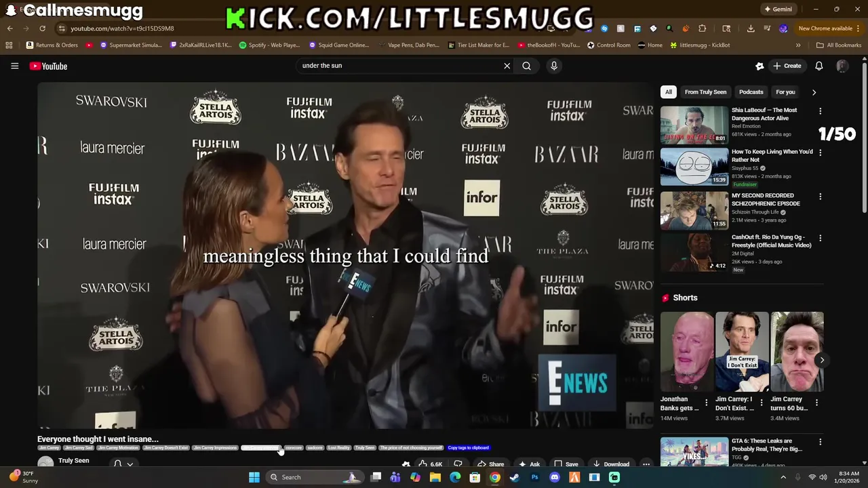Download the video

point(611,464)
